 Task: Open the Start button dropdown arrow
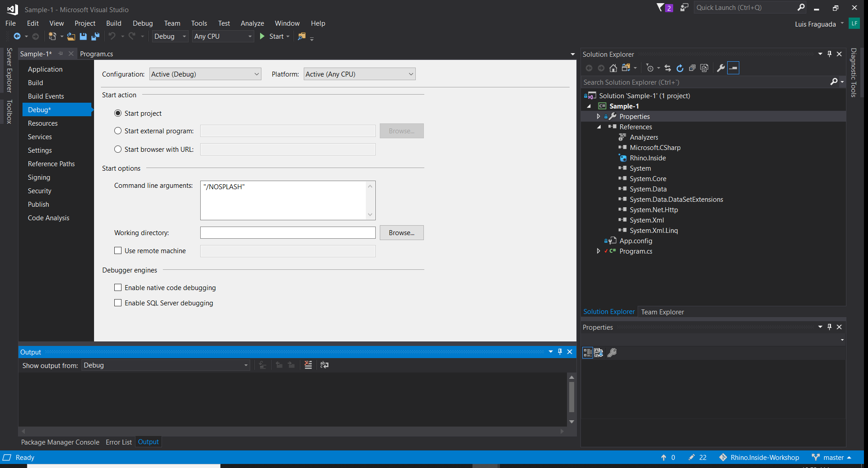click(288, 36)
